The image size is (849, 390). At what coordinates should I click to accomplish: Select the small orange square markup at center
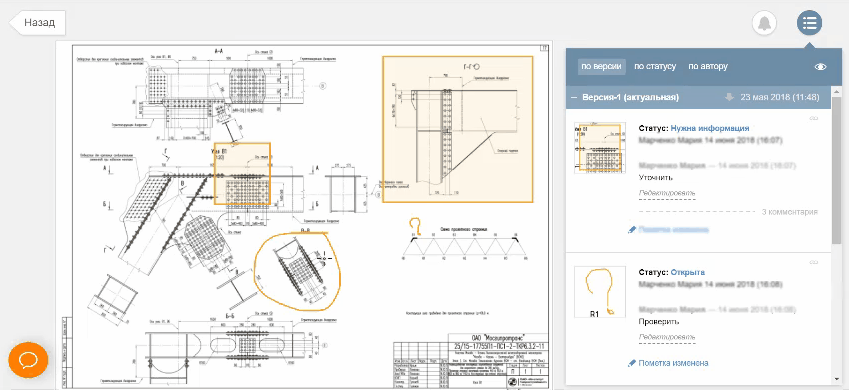tap(242, 173)
